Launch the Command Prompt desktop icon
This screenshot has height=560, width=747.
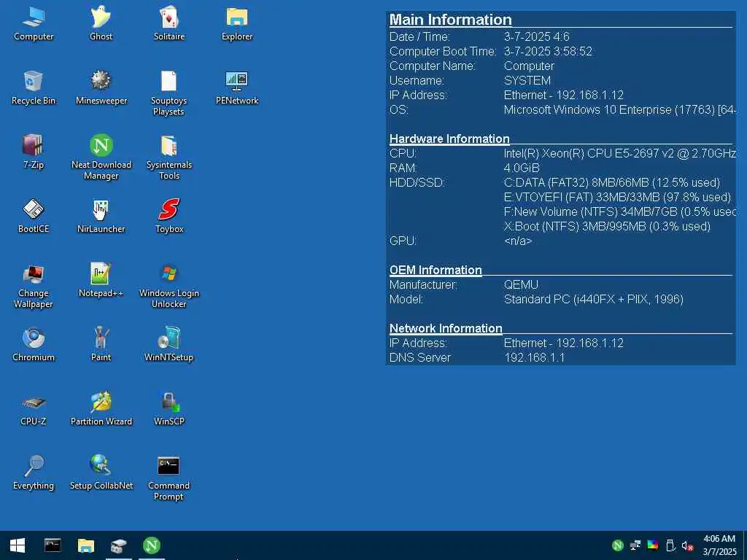pyautogui.click(x=169, y=478)
